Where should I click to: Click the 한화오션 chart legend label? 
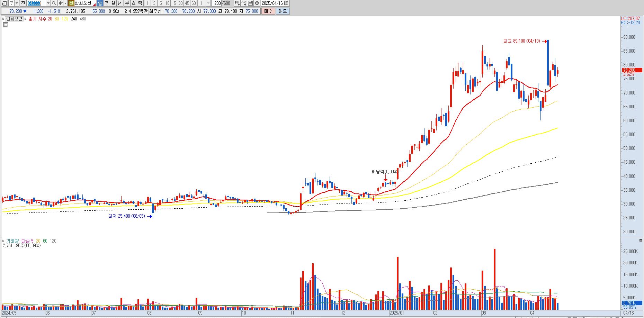[x=14, y=19]
